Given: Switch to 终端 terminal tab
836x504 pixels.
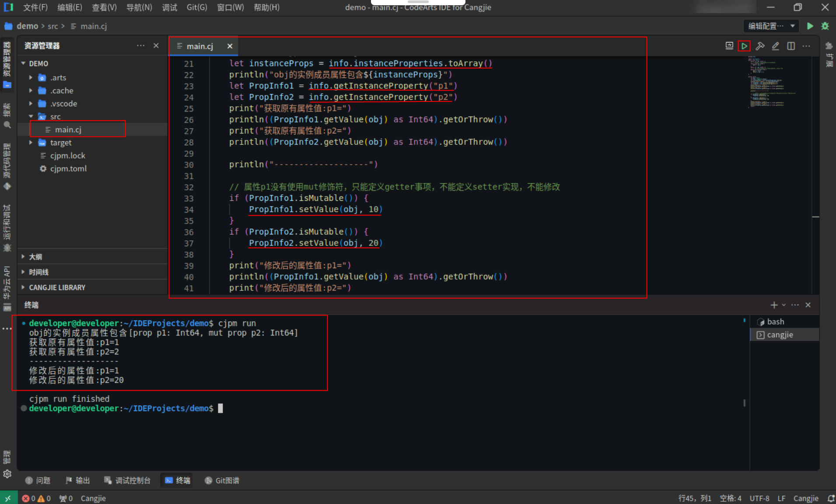Looking at the screenshot, I should [x=178, y=480].
